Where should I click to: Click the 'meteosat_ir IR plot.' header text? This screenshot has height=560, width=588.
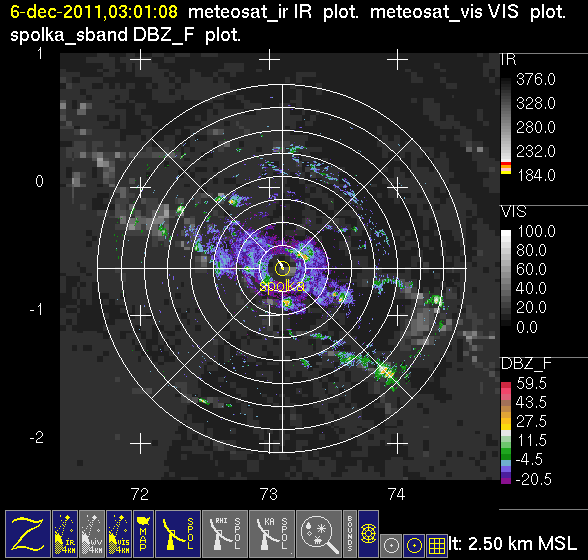[x=273, y=12]
